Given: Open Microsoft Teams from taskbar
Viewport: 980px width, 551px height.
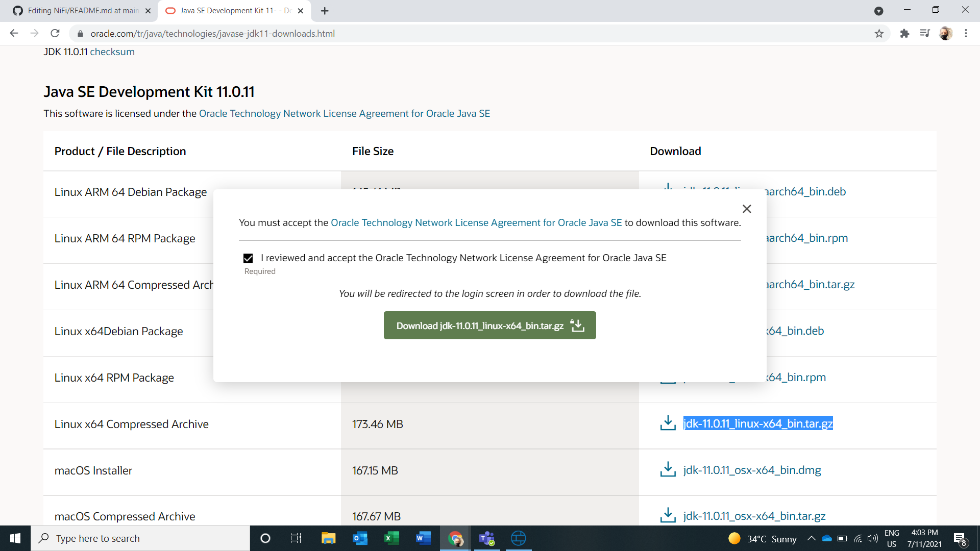Looking at the screenshot, I should (x=487, y=538).
